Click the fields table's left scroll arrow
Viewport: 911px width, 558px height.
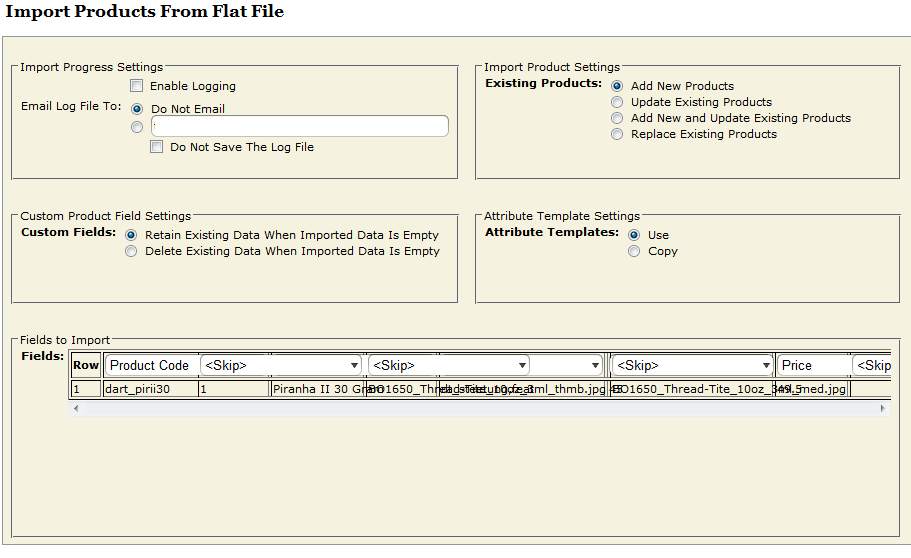(x=76, y=408)
